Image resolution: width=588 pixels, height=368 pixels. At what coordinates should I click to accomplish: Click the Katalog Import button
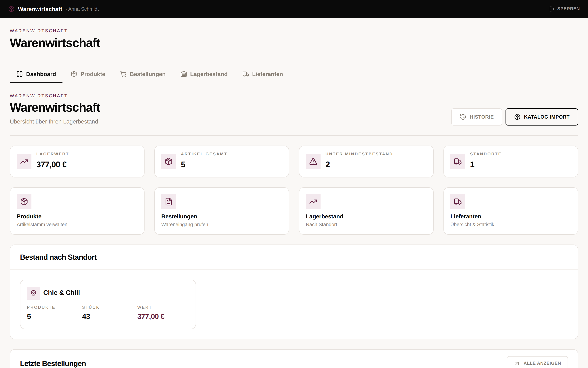pos(542,117)
